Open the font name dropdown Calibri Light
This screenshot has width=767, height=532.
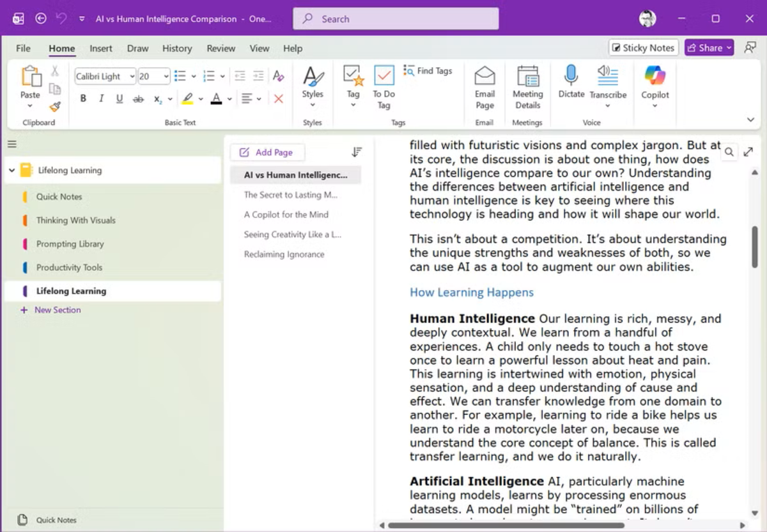[105, 77]
